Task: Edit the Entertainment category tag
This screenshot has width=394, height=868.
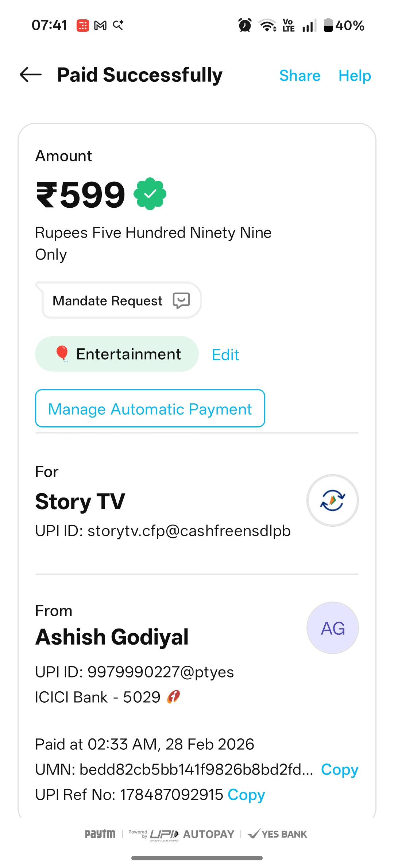Action: (225, 355)
